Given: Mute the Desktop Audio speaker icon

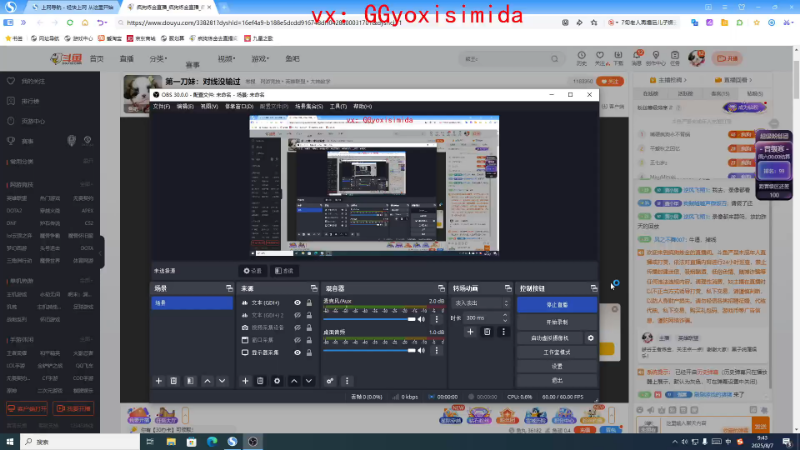Looking at the screenshot, I should click(421, 351).
